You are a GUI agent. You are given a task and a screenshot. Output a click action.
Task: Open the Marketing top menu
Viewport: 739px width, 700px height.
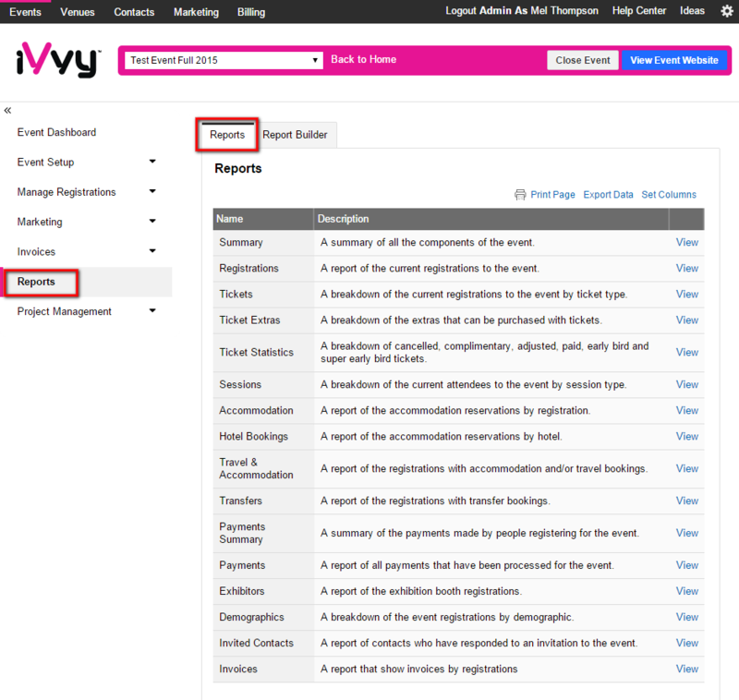click(196, 12)
